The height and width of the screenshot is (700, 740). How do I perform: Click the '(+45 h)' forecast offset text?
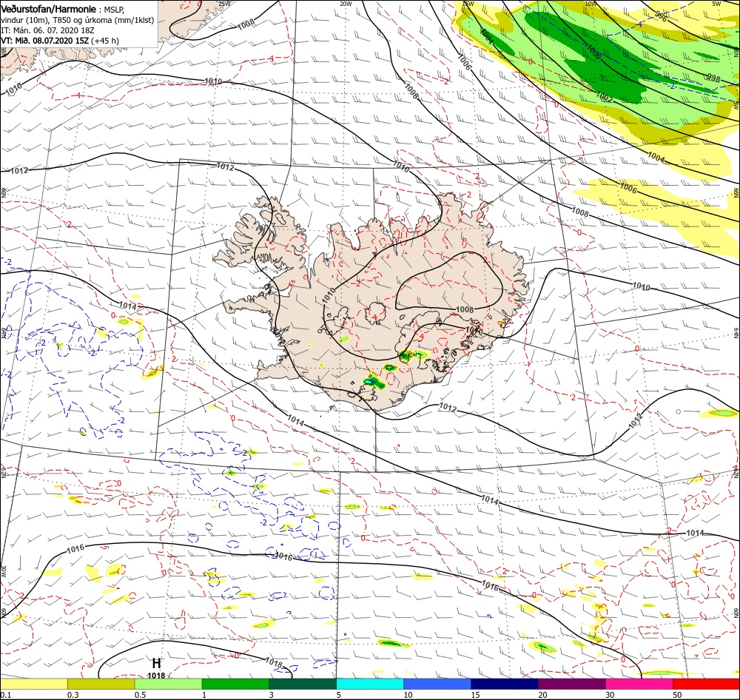pos(105,41)
